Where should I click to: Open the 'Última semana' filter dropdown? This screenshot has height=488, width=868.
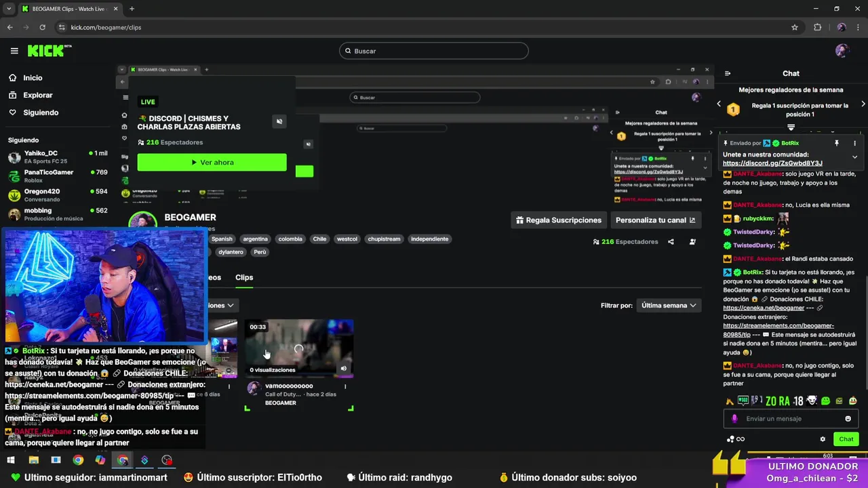669,306
